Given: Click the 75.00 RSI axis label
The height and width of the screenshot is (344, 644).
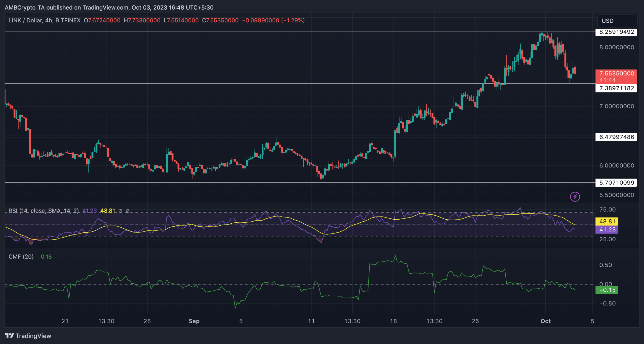Looking at the screenshot, I should [x=608, y=210].
